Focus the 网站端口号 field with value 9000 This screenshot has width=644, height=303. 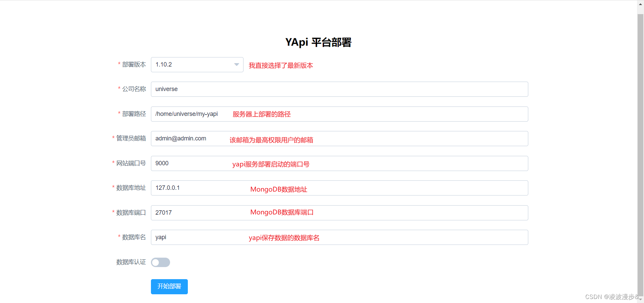coord(339,163)
